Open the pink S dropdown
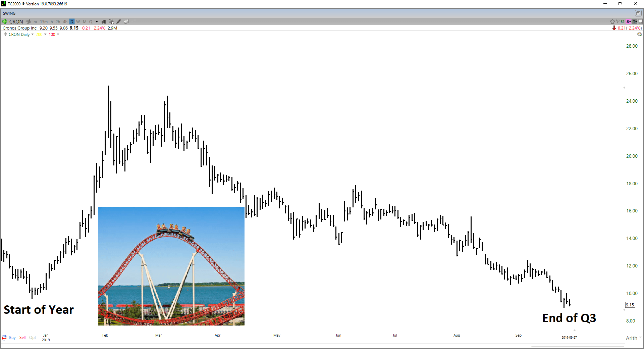This screenshot has height=349, width=644. click(x=628, y=21)
